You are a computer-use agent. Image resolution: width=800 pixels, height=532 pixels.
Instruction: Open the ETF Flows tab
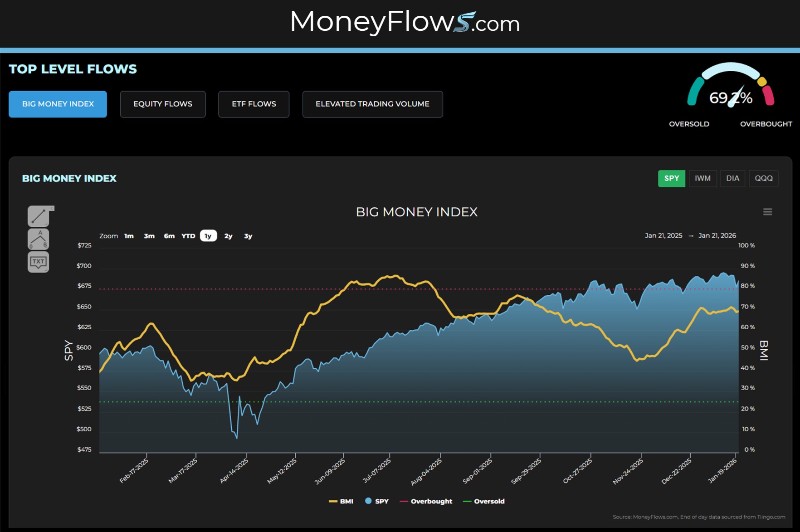(x=254, y=104)
